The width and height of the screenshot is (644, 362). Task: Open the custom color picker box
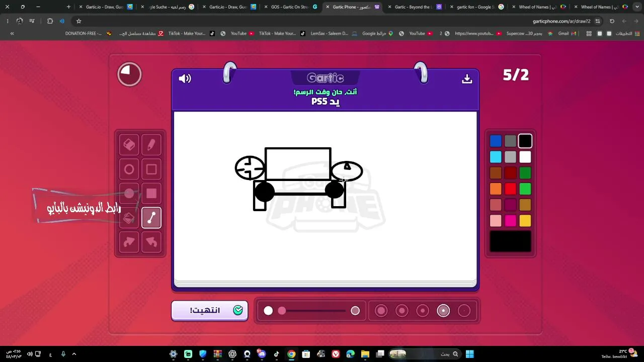pyautogui.click(x=510, y=241)
